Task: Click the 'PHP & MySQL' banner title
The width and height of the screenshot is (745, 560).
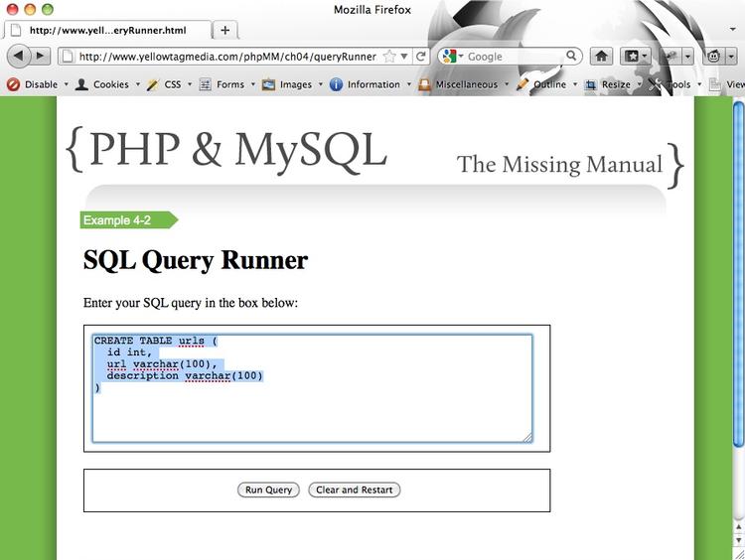Action: click(238, 150)
